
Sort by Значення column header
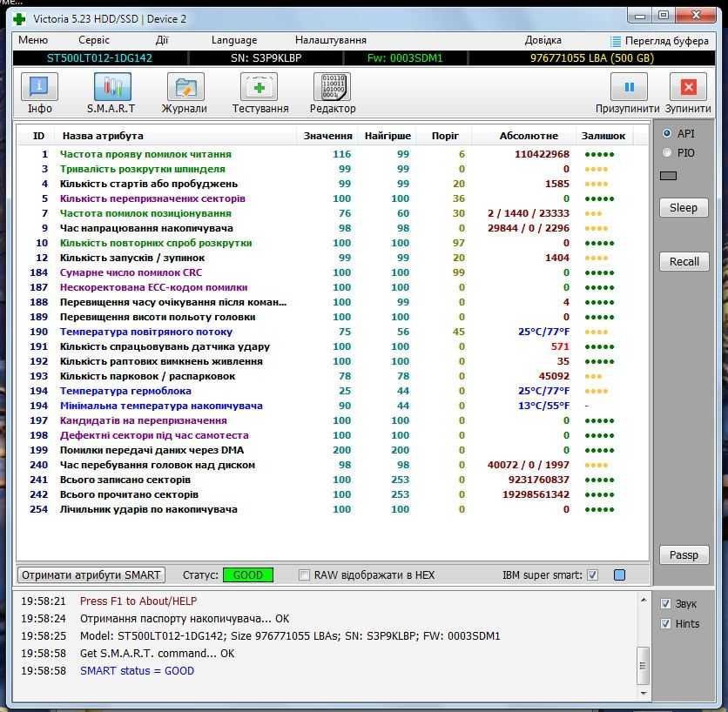pyautogui.click(x=327, y=136)
